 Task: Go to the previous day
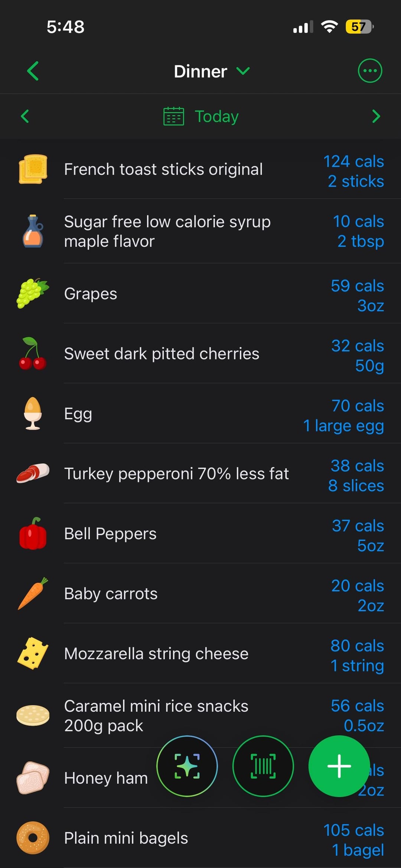point(25,116)
